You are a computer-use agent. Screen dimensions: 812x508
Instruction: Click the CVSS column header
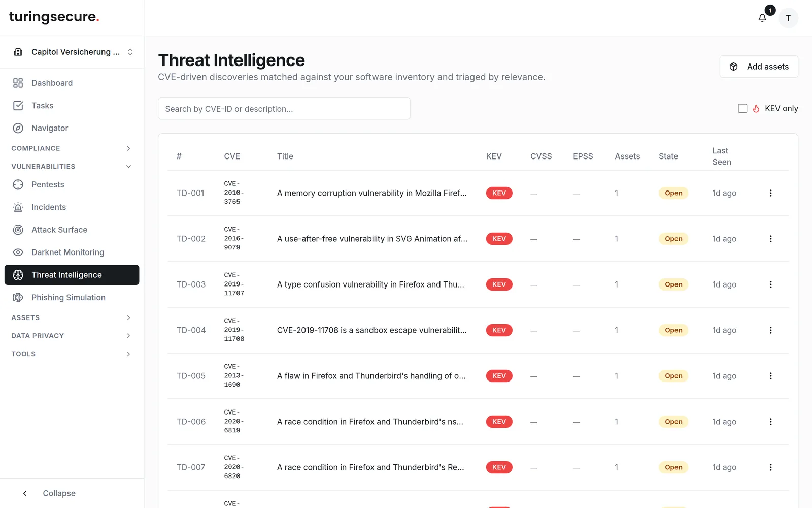(541, 156)
